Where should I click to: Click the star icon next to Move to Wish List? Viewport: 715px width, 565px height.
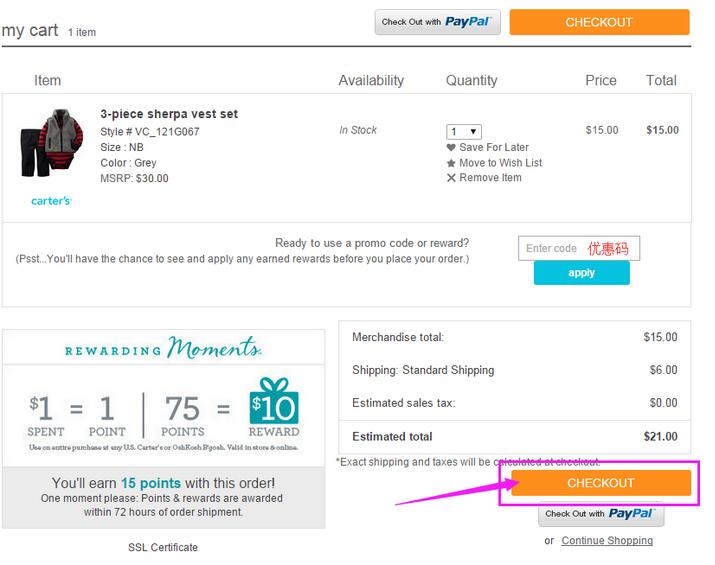451,163
